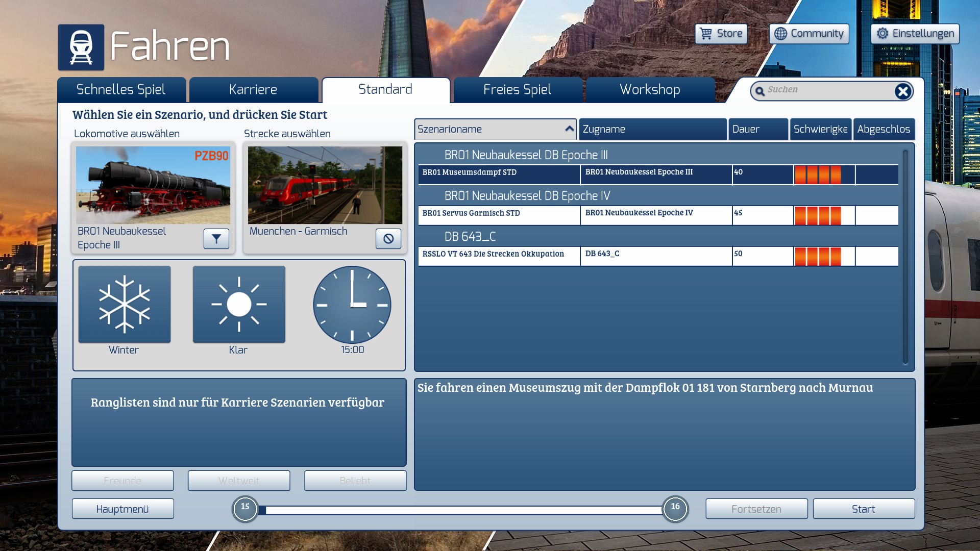The height and width of the screenshot is (551, 980).
Task: Open Community via globe icon
Action: coord(780,34)
